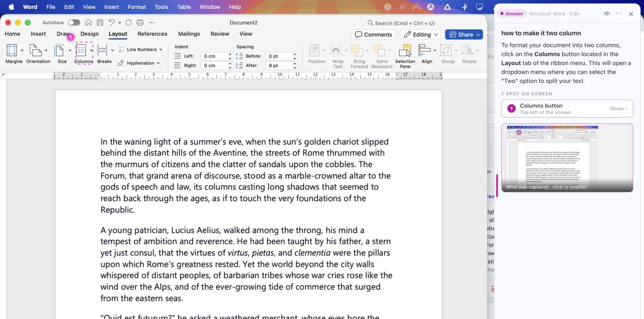Image resolution: width=644 pixels, height=319 pixels.
Task: Click the Columns icon in the ribbon
Action: pos(81,51)
